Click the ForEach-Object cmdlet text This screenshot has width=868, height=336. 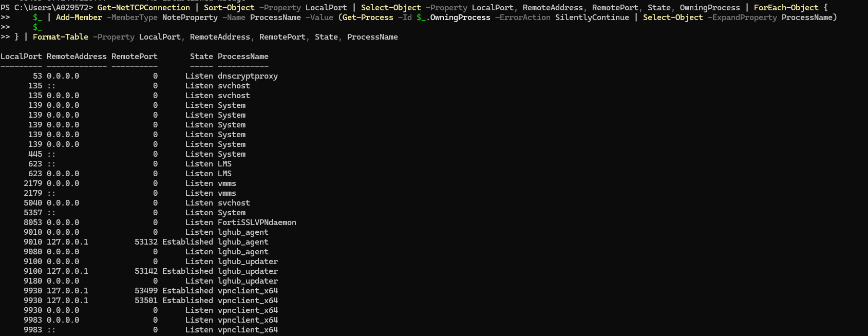pos(786,8)
